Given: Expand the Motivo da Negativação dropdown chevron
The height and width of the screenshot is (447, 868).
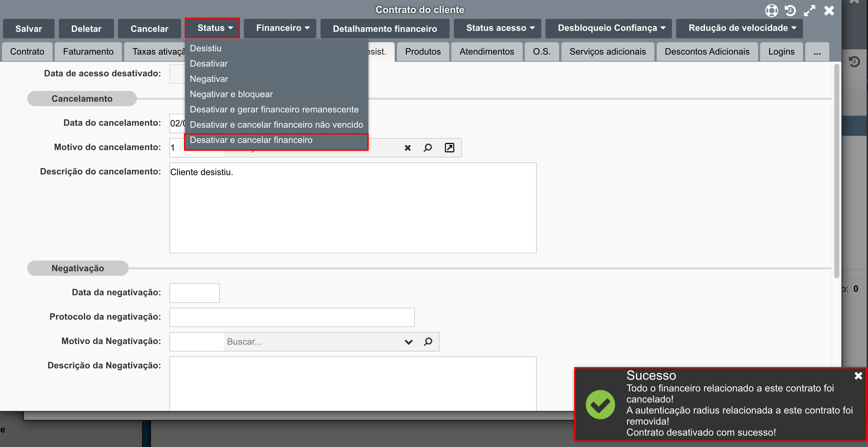Looking at the screenshot, I should tap(408, 342).
